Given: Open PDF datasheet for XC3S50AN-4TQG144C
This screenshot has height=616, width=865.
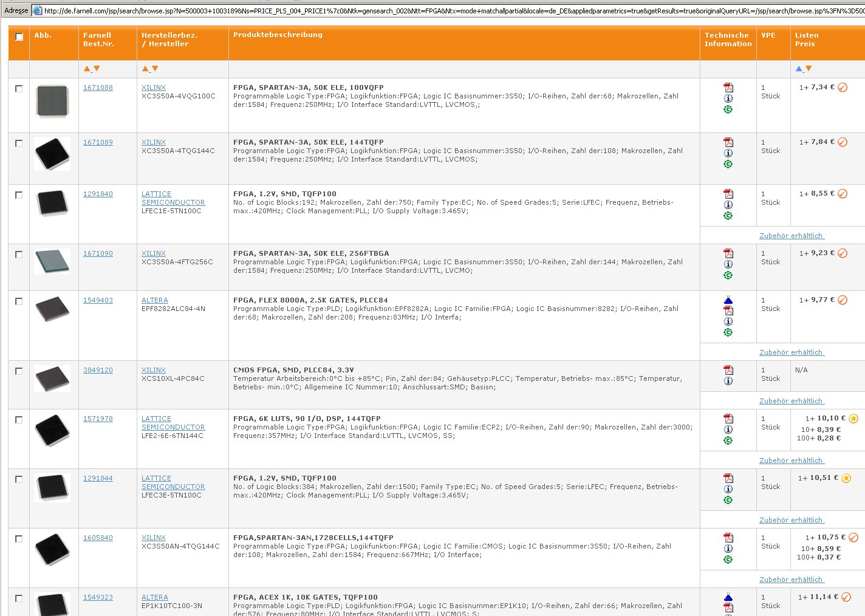Looking at the screenshot, I should pos(728,538).
